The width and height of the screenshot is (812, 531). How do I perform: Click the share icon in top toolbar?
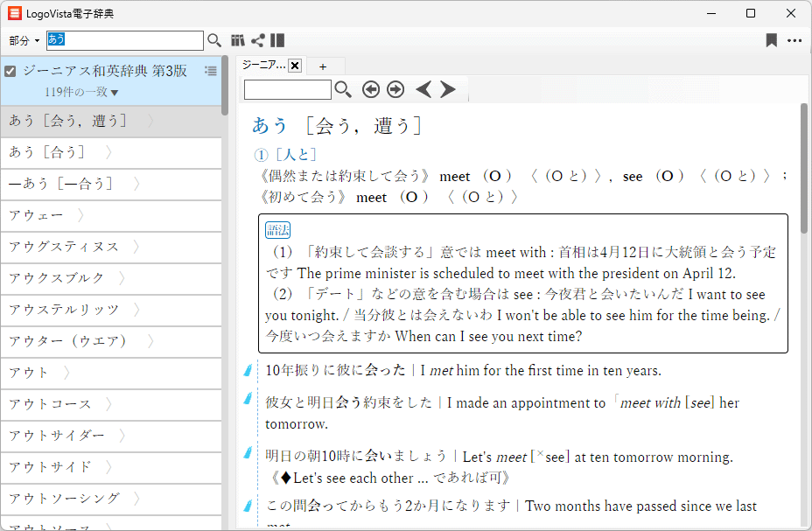(x=258, y=40)
